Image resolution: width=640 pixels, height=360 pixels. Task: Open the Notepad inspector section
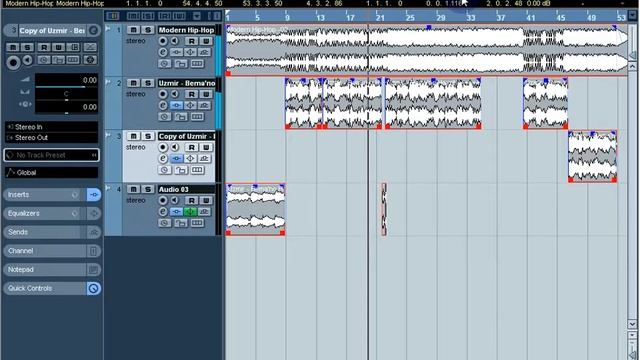click(45, 270)
